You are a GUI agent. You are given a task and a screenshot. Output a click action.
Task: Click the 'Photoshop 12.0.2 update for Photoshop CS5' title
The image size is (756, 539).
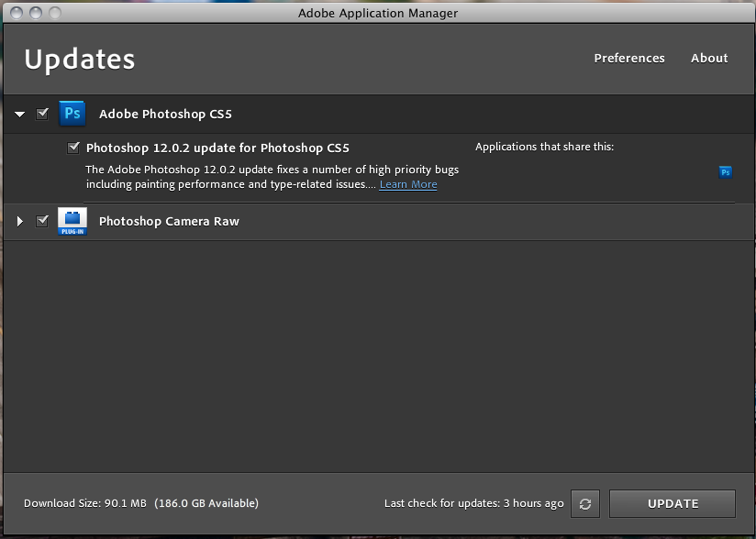coord(217,148)
